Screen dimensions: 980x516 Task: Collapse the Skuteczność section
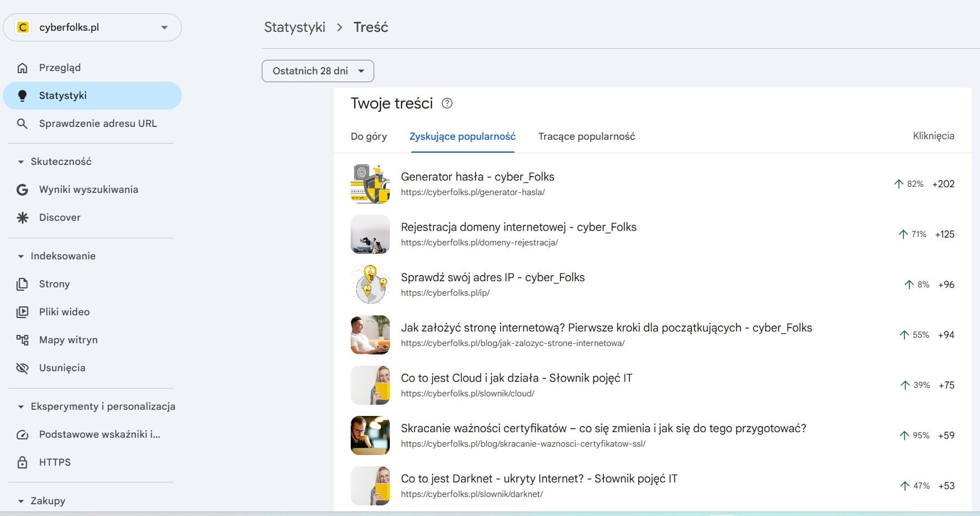point(21,162)
